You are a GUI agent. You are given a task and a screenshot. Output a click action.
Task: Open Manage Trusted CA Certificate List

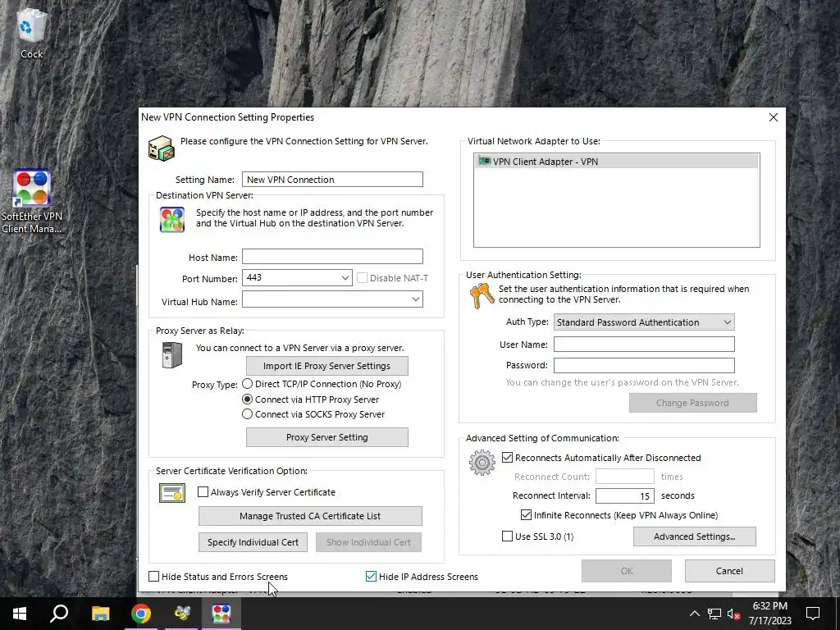pyautogui.click(x=310, y=516)
